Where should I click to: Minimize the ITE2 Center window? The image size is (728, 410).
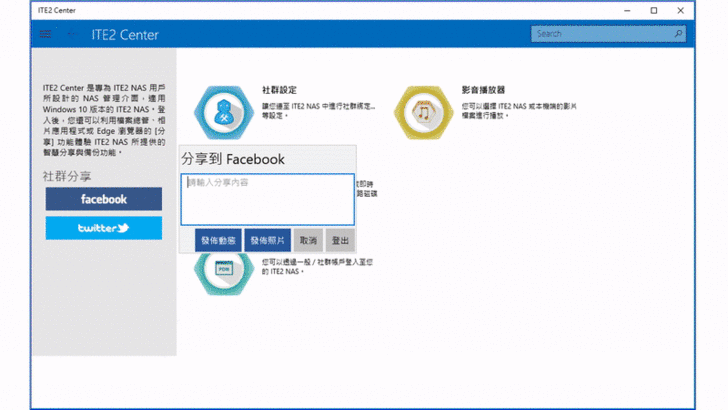click(627, 10)
